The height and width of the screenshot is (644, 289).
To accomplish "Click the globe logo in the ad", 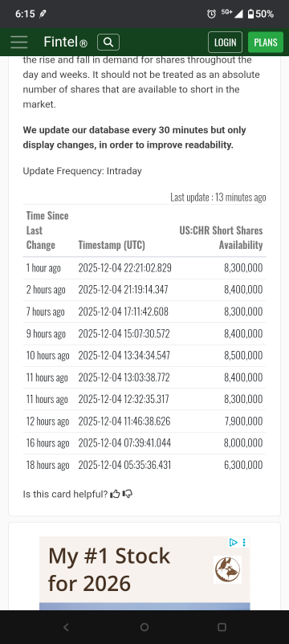I will [227, 569].
